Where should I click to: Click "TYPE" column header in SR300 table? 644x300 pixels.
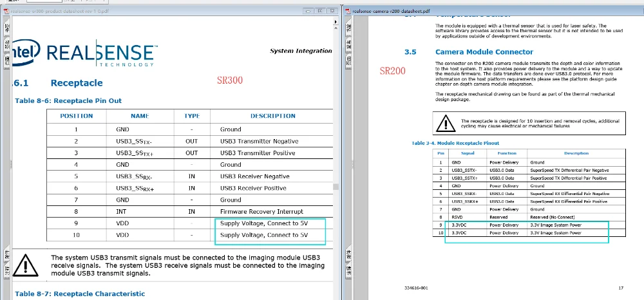192,116
